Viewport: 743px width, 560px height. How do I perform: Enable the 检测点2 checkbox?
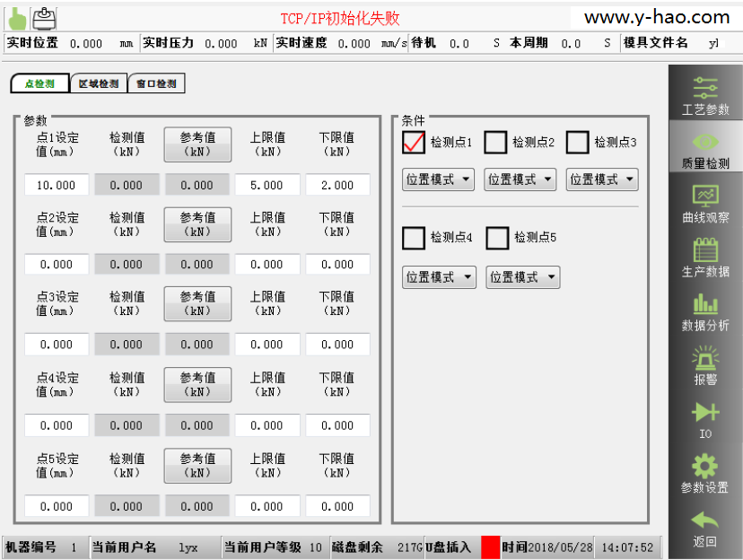(x=495, y=142)
